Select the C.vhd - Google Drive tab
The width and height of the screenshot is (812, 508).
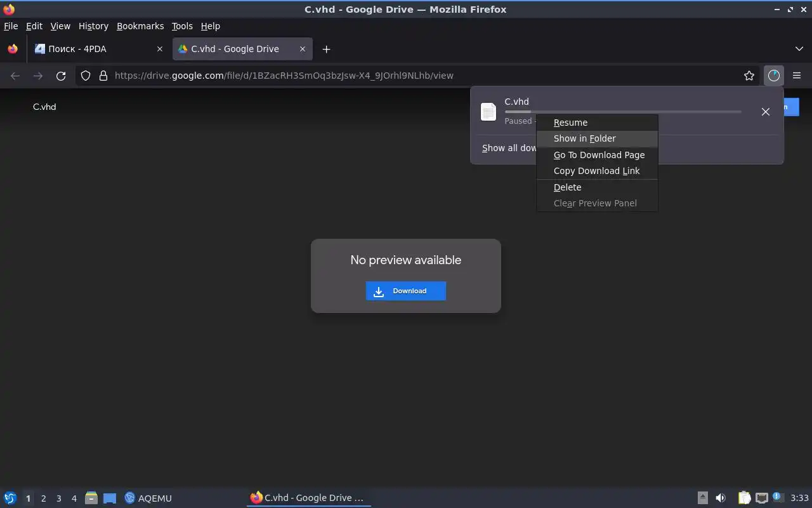(x=242, y=49)
